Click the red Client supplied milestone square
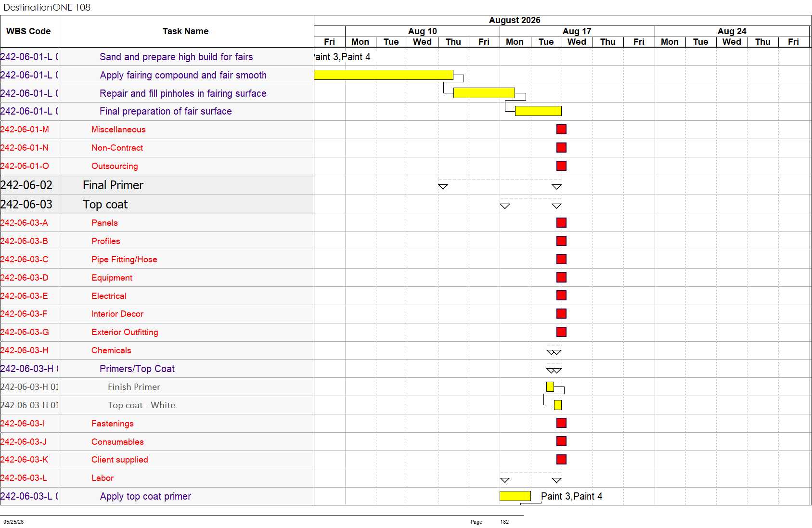 pyautogui.click(x=561, y=459)
